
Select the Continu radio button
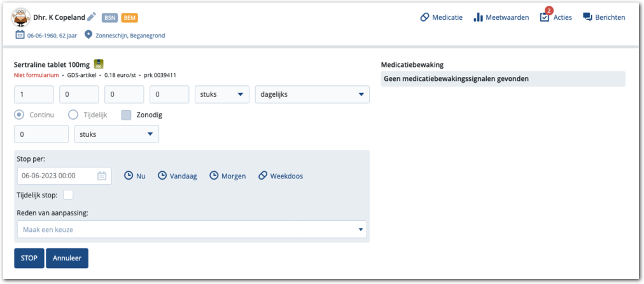pos(19,115)
